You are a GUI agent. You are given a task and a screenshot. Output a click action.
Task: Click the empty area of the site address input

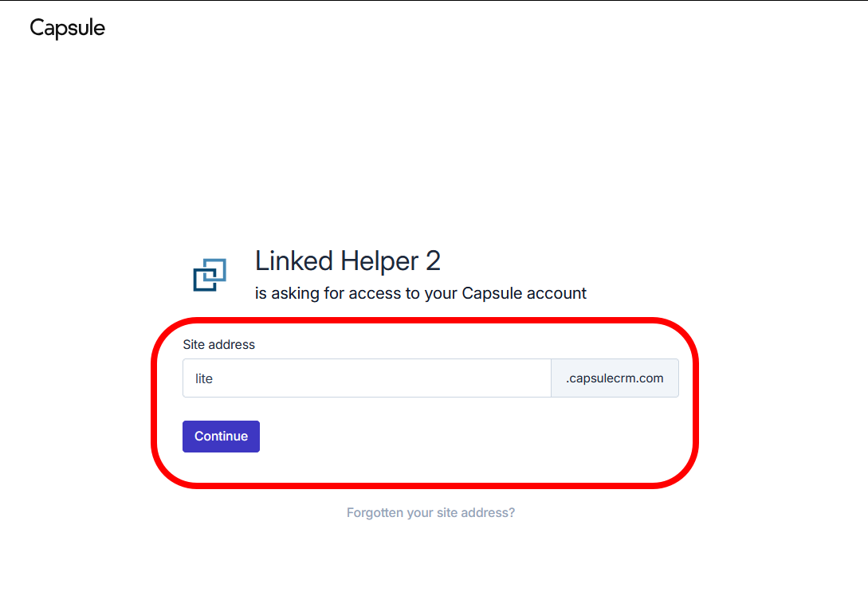pos(399,378)
